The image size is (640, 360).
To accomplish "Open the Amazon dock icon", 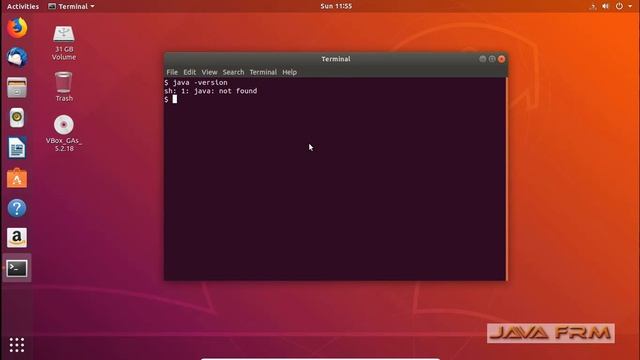I will click(17, 238).
